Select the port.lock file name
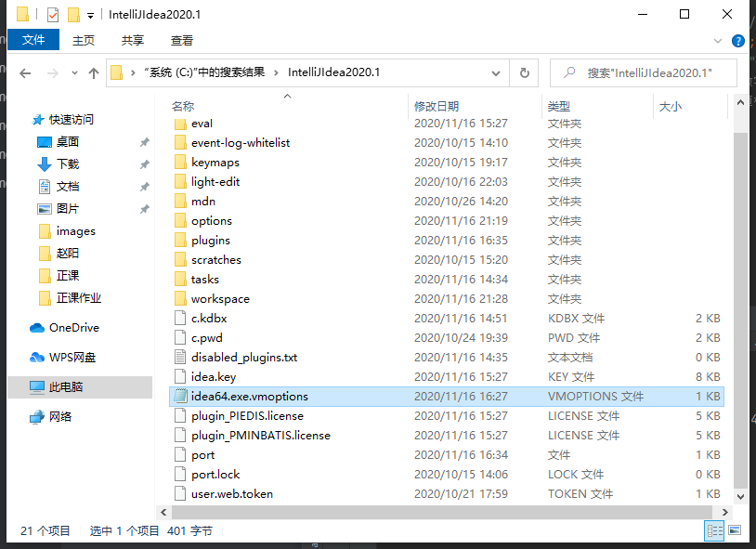Viewport: 756px width, 549px height. (215, 475)
